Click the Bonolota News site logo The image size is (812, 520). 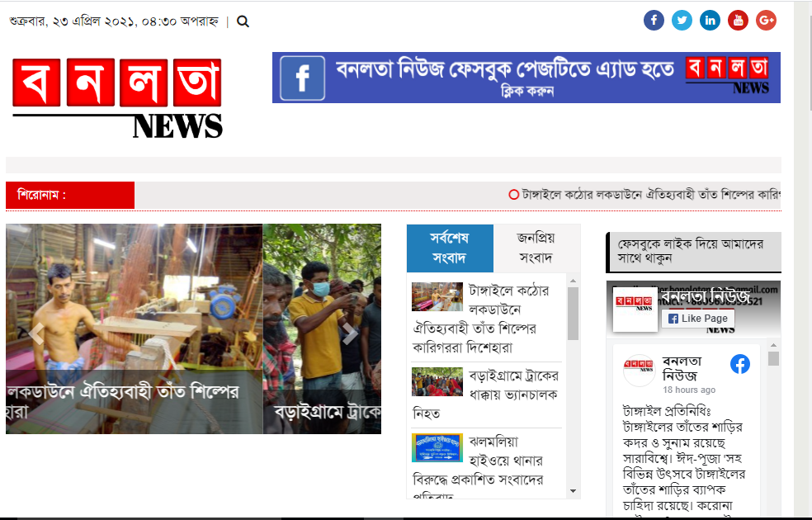(117, 98)
